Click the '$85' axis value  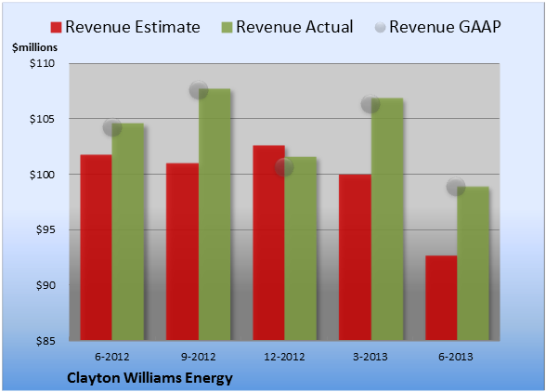point(45,341)
